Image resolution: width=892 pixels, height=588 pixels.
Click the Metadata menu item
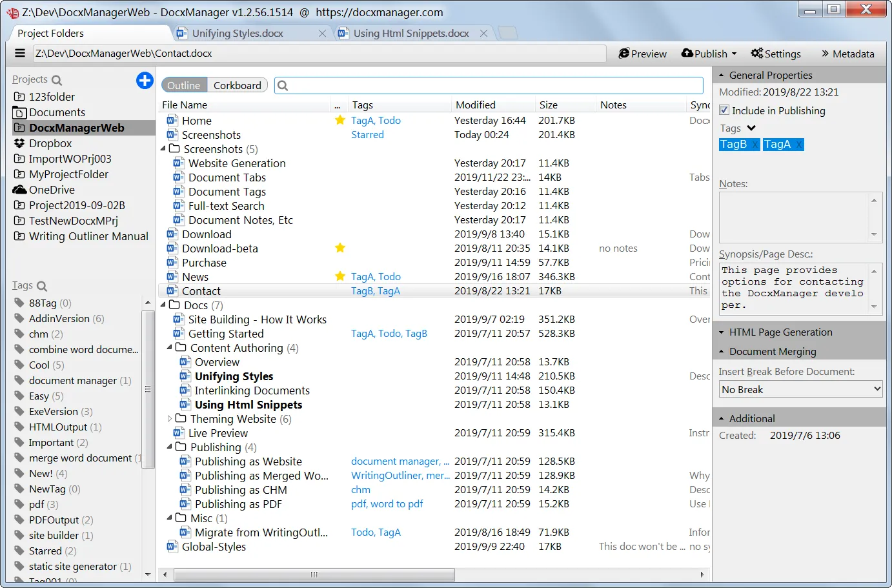click(853, 54)
